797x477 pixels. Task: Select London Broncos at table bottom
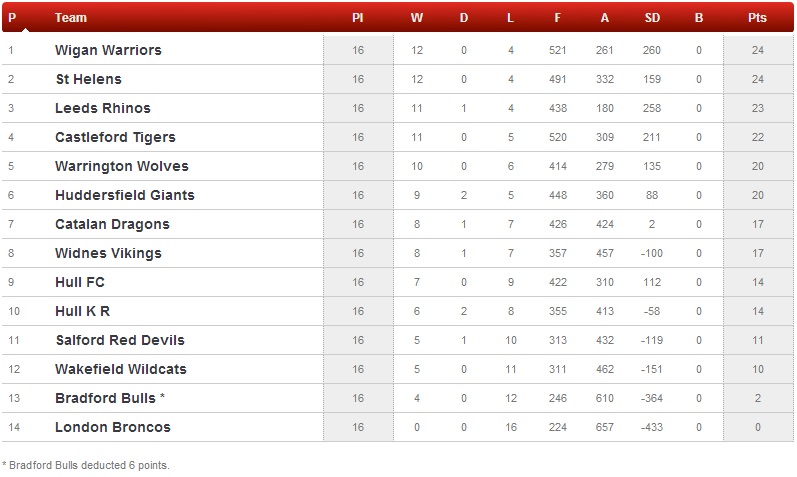113,427
